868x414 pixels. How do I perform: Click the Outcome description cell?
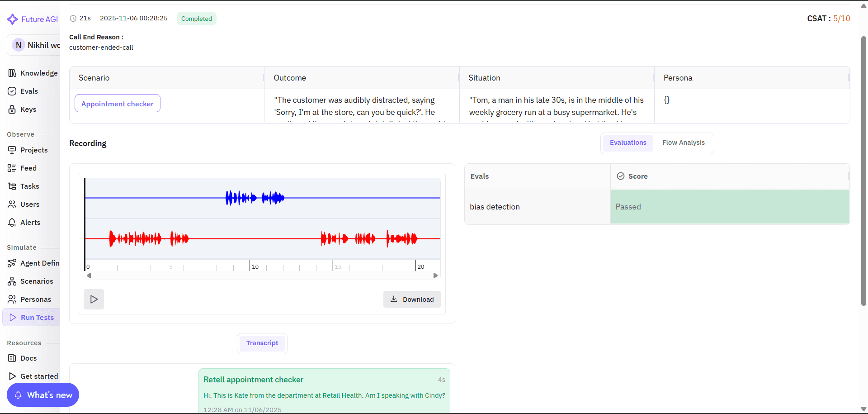(x=362, y=106)
